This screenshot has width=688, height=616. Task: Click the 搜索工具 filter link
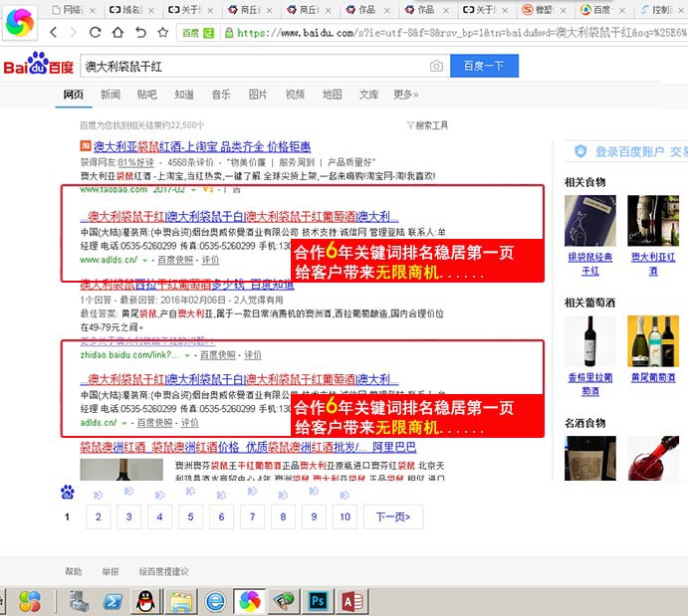(428, 125)
